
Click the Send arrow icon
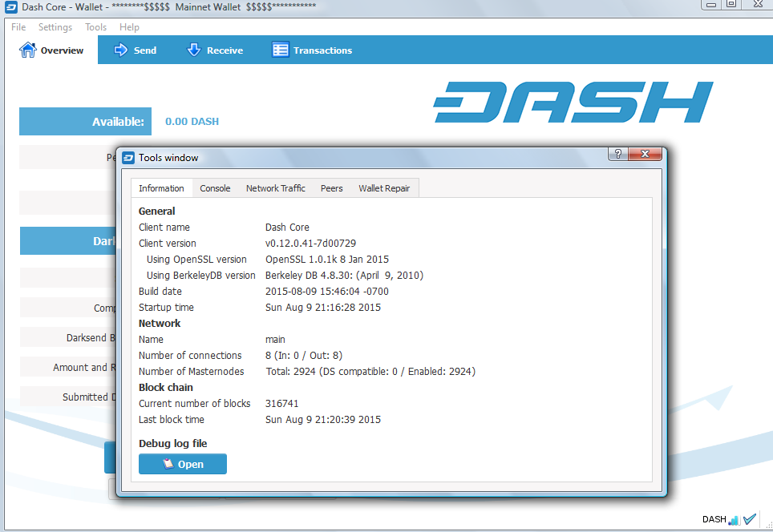tap(120, 50)
